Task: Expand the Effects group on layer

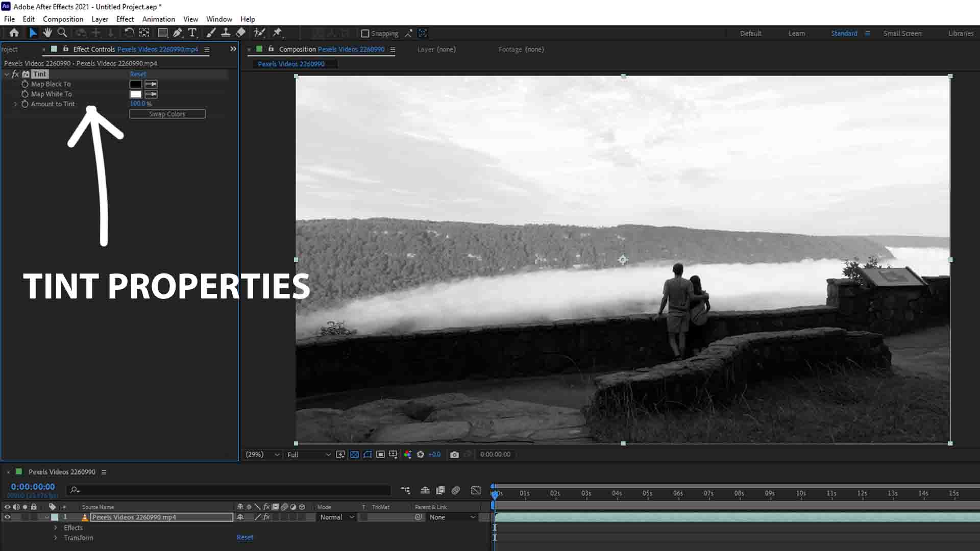Action: click(55, 528)
